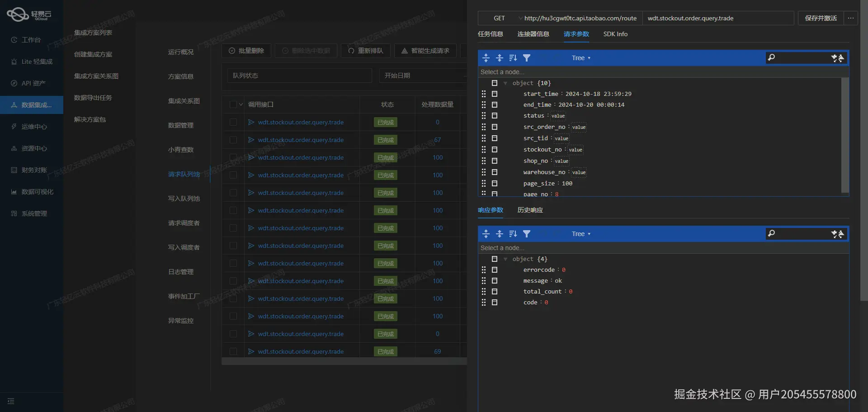Switch to the 任务信息 tab
The image size is (868, 412).
(491, 34)
